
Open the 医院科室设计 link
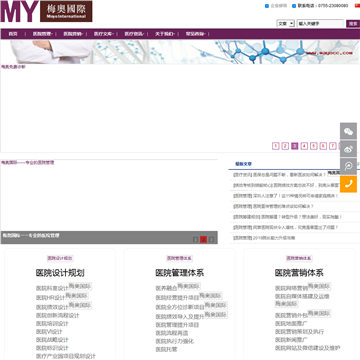52,288
